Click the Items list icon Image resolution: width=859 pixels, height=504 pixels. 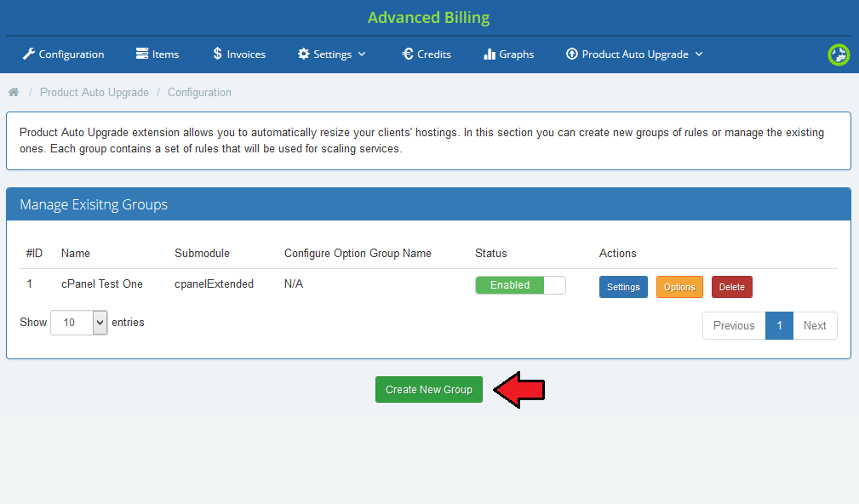[x=142, y=54]
